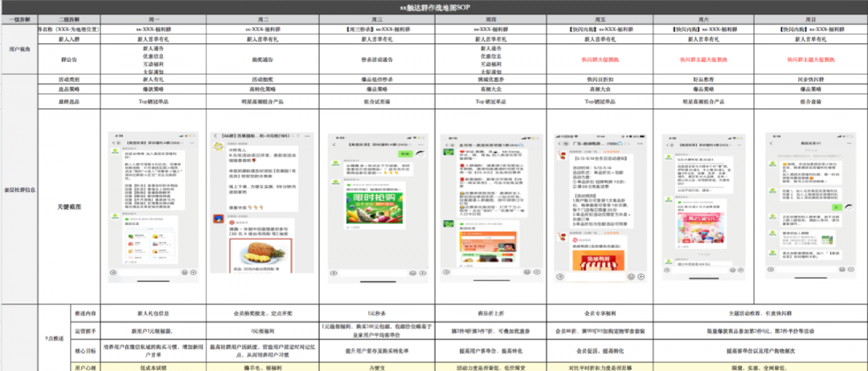Select the 活动类别 row label
The width and height of the screenshot is (868, 371).
(x=68, y=79)
